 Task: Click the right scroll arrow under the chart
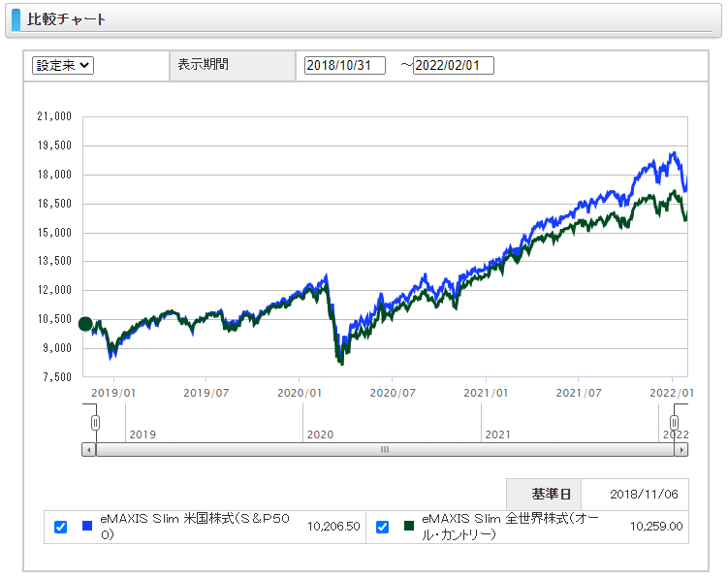pos(681,450)
